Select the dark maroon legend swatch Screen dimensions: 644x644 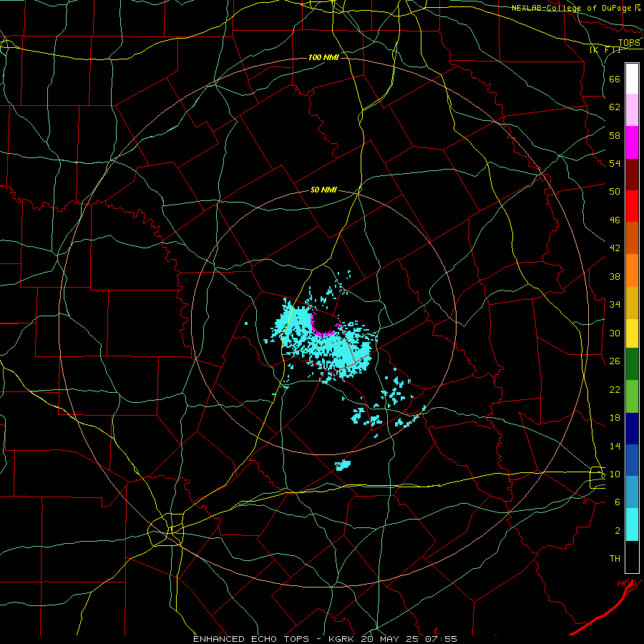pos(632,174)
